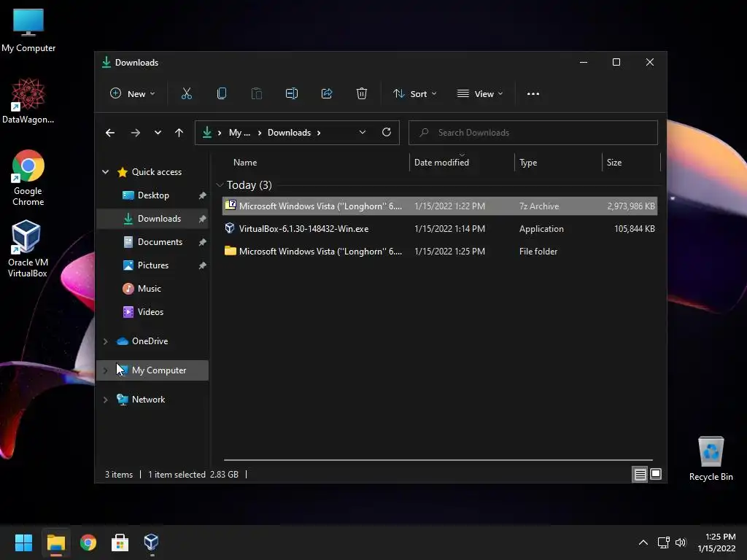Image resolution: width=747 pixels, height=560 pixels.
Task: Select Oracle VM VirtualBox desktop shortcut
Action: click(x=27, y=249)
